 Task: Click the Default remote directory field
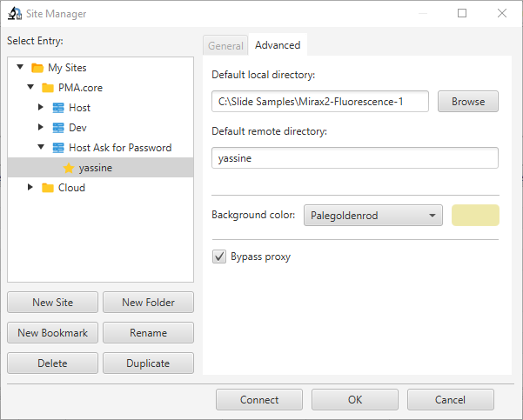coord(355,157)
